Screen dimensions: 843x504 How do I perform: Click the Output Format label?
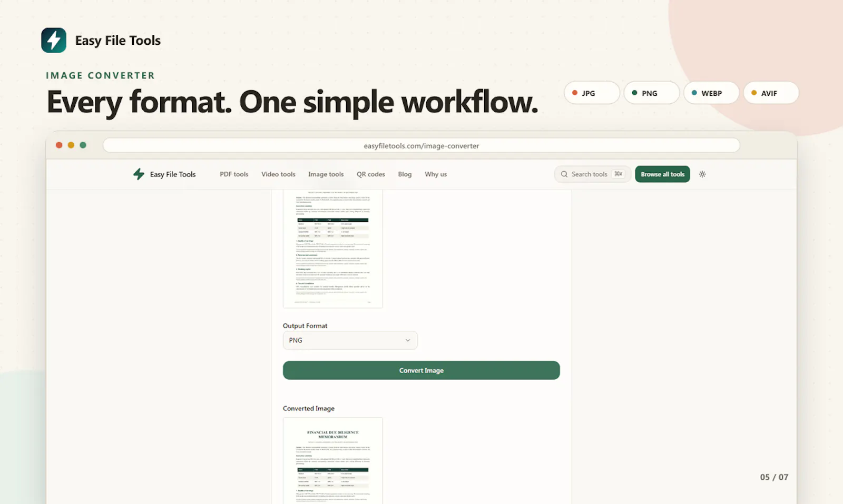[x=305, y=326]
